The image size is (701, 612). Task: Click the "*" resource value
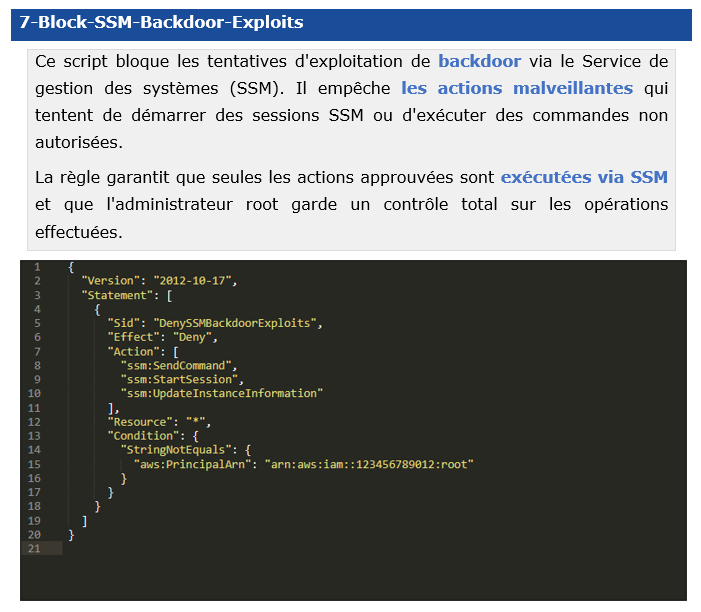tap(195, 422)
